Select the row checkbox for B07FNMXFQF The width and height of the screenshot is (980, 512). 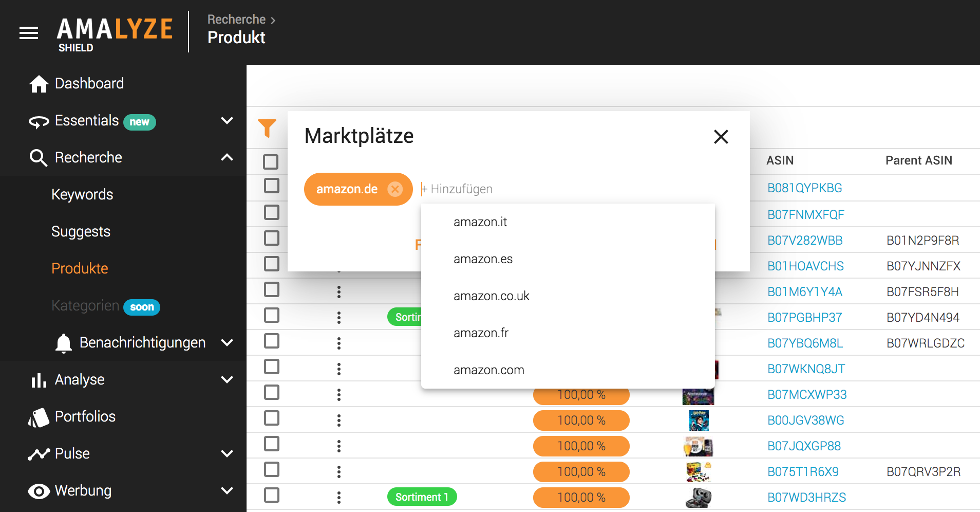click(x=272, y=212)
